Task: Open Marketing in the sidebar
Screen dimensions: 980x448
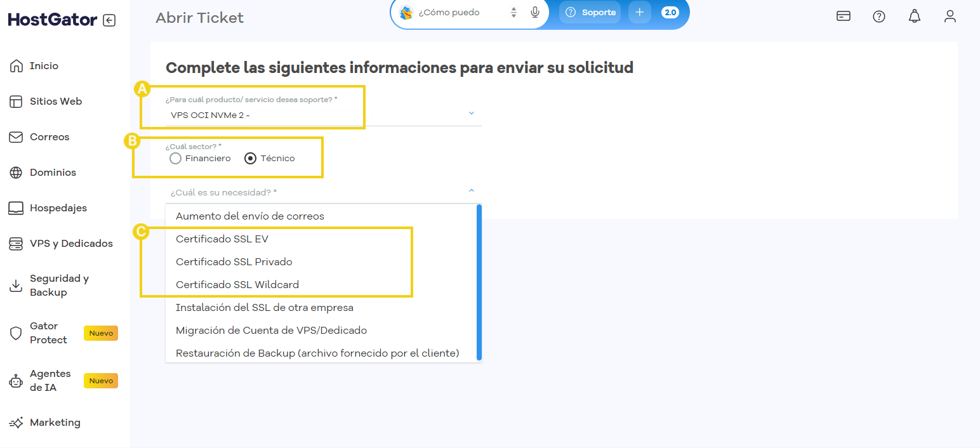Action: click(55, 423)
